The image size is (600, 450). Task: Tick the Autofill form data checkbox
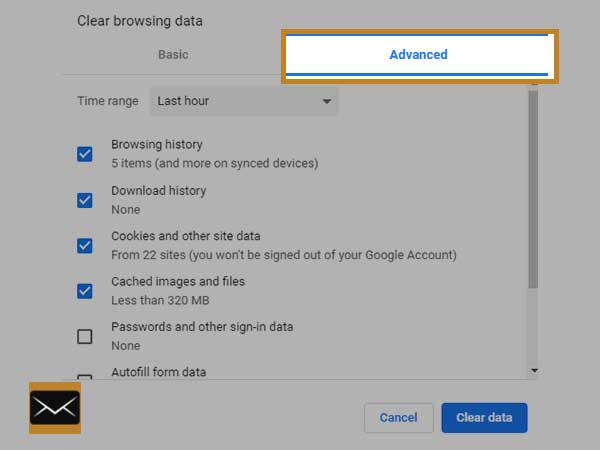click(x=85, y=377)
